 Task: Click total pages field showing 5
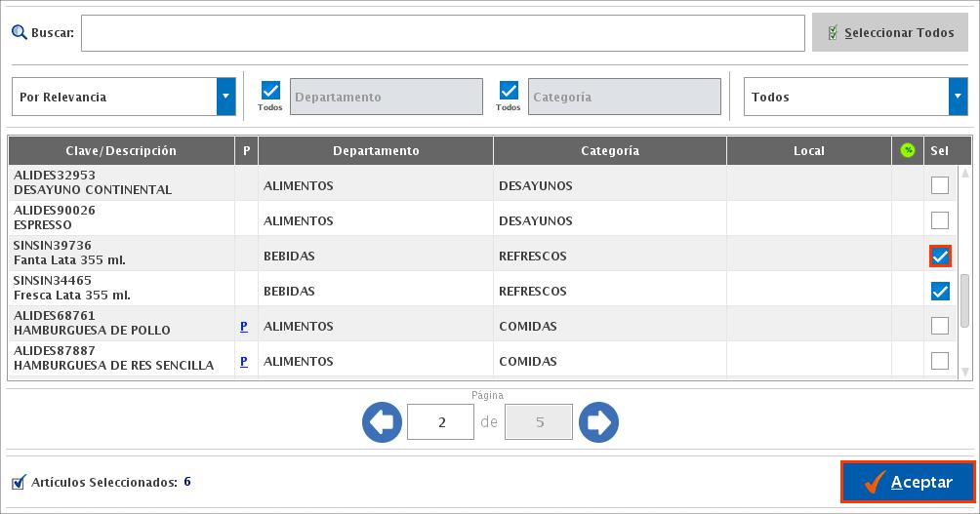539,422
